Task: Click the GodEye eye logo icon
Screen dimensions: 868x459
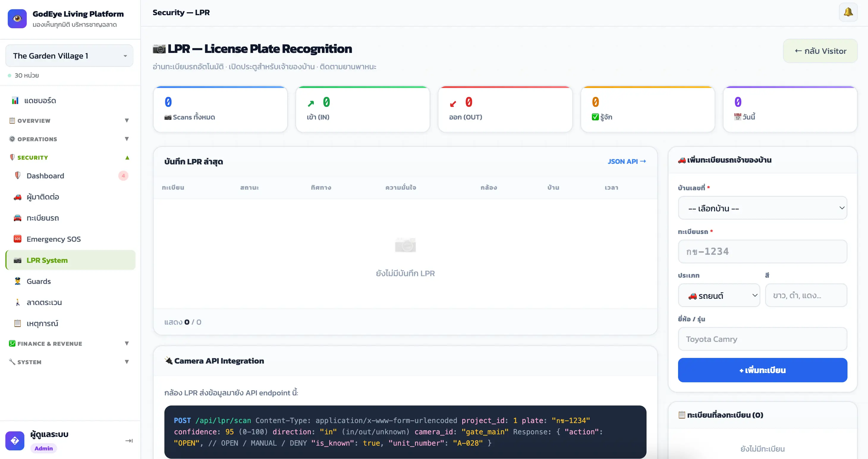Action: (17, 18)
